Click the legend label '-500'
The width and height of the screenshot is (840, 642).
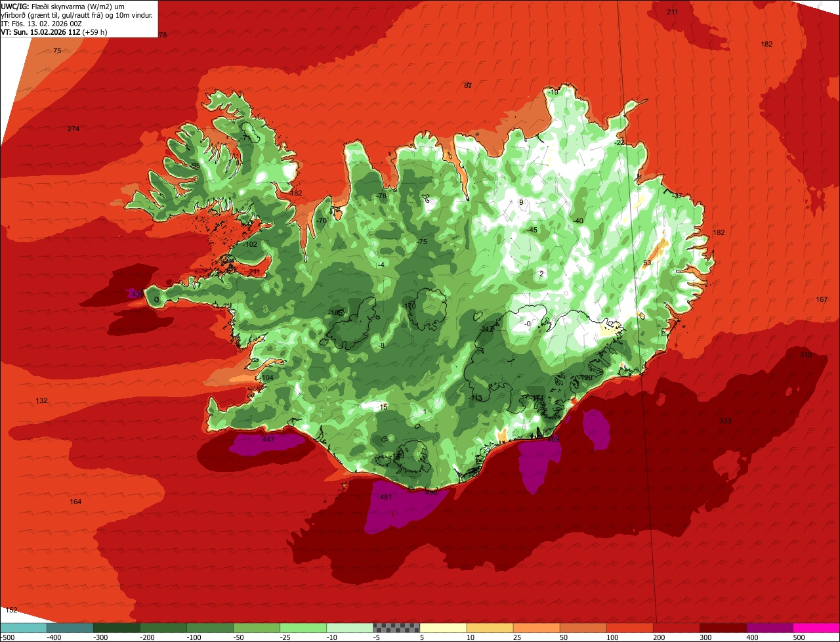[8, 637]
